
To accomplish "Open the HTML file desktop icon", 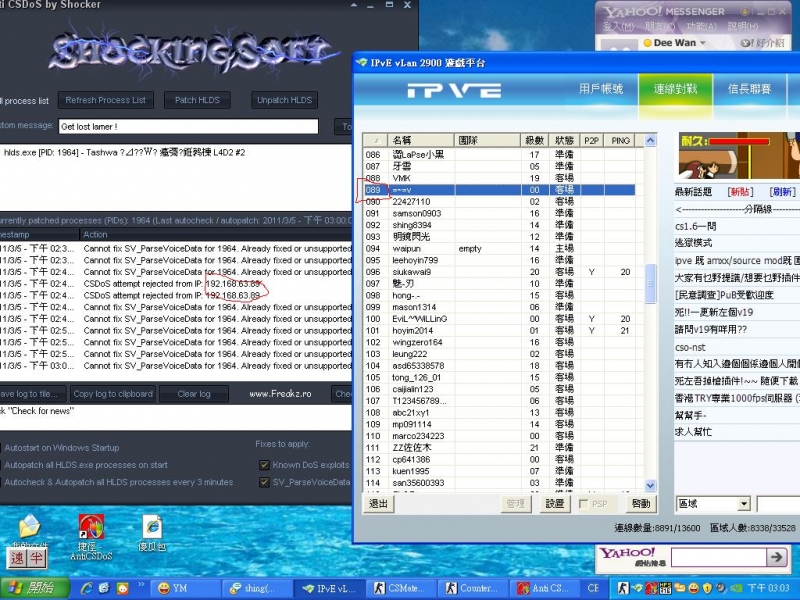I will (x=152, y=528).
